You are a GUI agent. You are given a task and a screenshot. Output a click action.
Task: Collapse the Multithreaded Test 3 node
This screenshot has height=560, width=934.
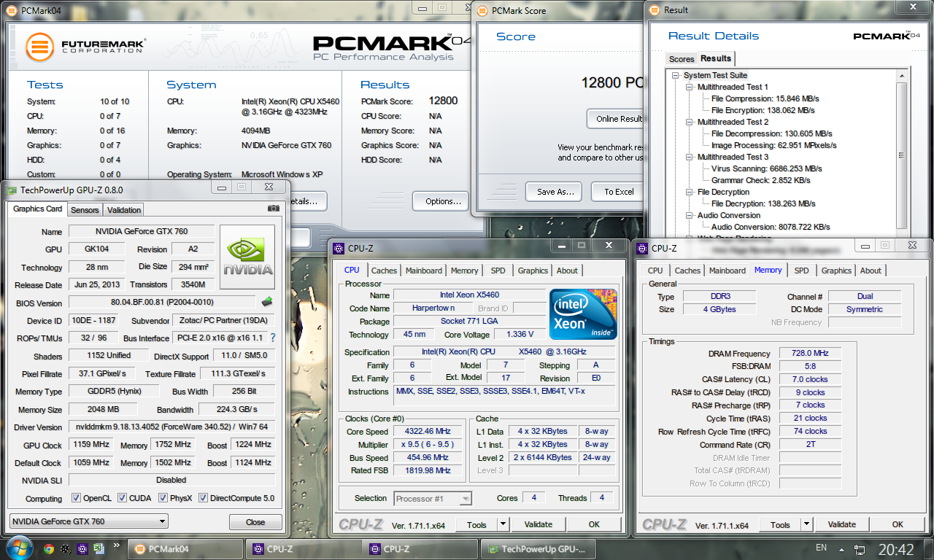coord(690,157)
